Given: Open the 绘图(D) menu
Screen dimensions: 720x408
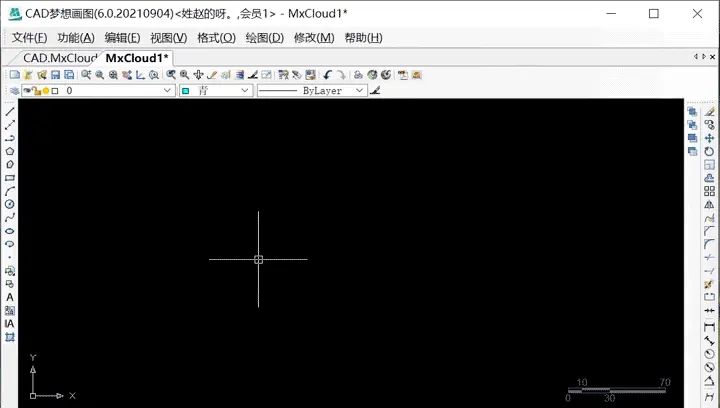Looking at the screenshot, I should point(264,38).
